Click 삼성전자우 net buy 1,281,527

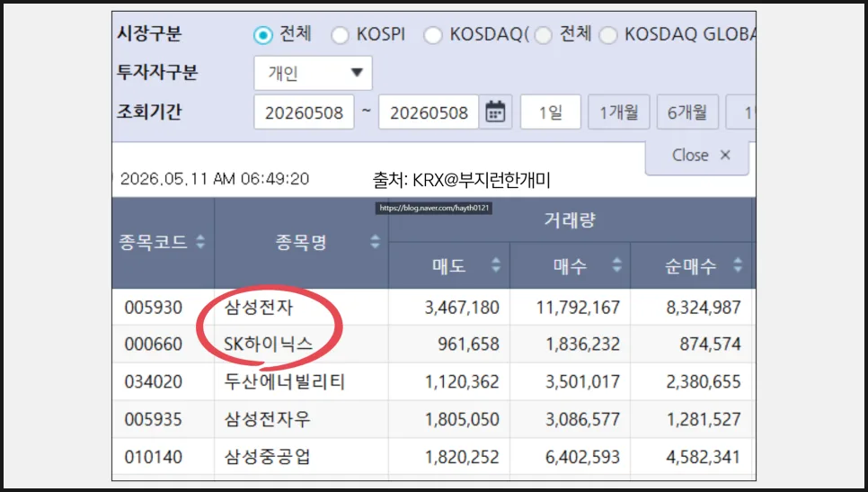[703, 419]
